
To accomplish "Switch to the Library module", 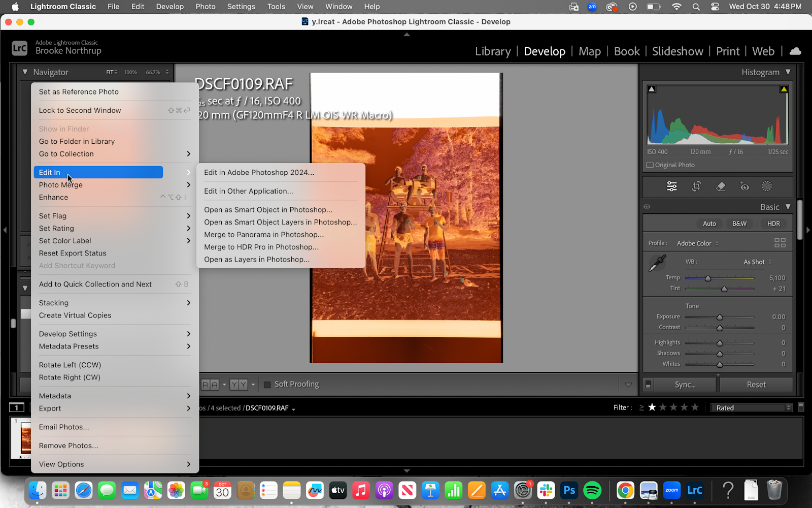I will [x=492, y=51].
